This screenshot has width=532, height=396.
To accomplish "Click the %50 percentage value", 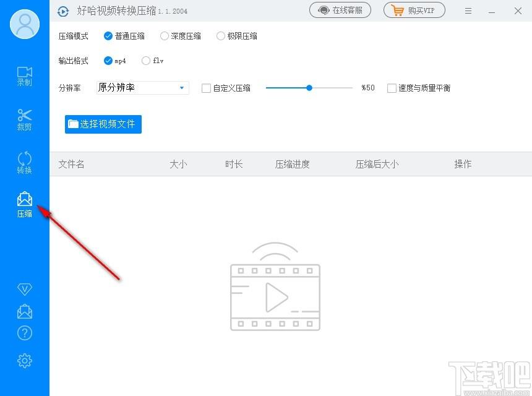I will (368, 88).
